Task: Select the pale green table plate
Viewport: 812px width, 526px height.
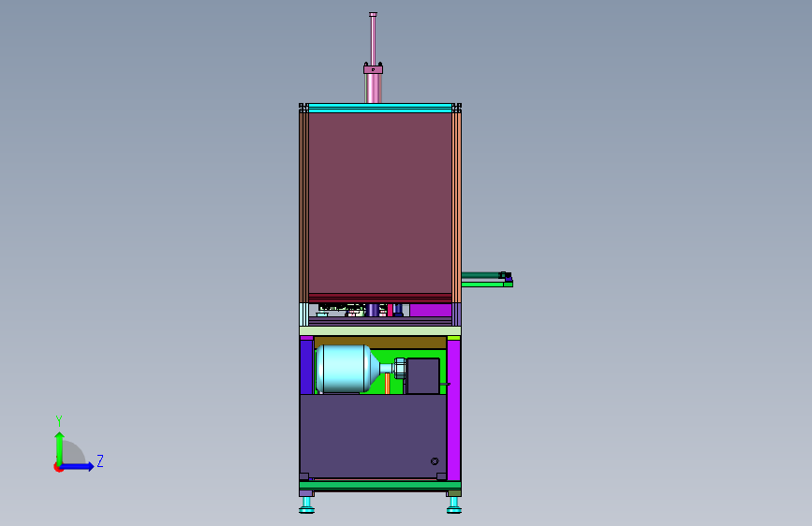Action: (x=380, y=330)
